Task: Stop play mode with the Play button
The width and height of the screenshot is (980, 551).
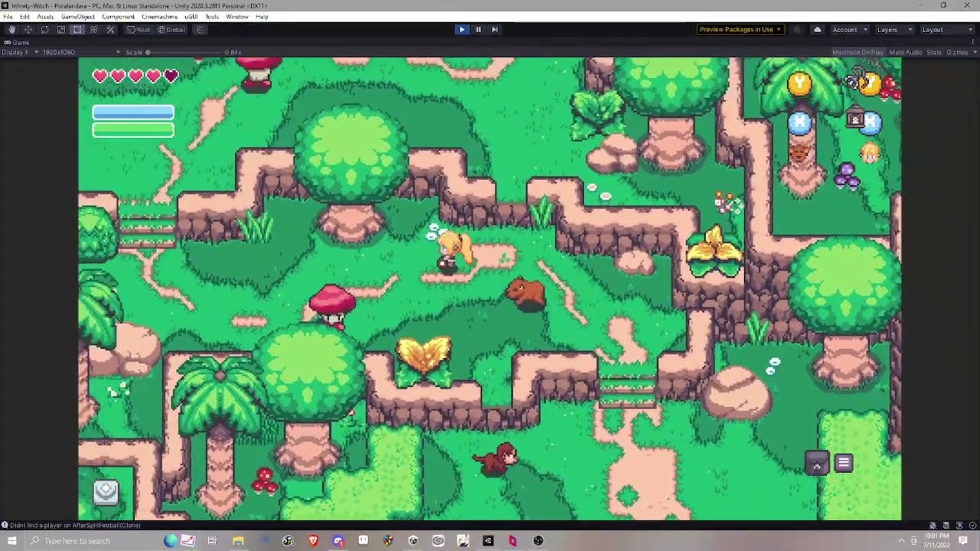Action: pyautogui.click(x=462, y=30)
